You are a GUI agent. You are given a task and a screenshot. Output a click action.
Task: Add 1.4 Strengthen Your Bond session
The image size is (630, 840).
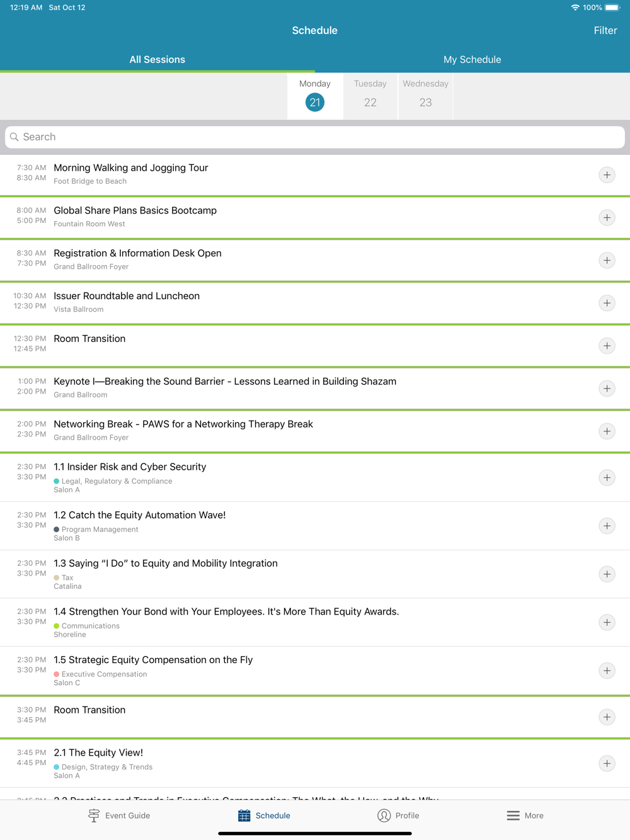pos(607,622)
